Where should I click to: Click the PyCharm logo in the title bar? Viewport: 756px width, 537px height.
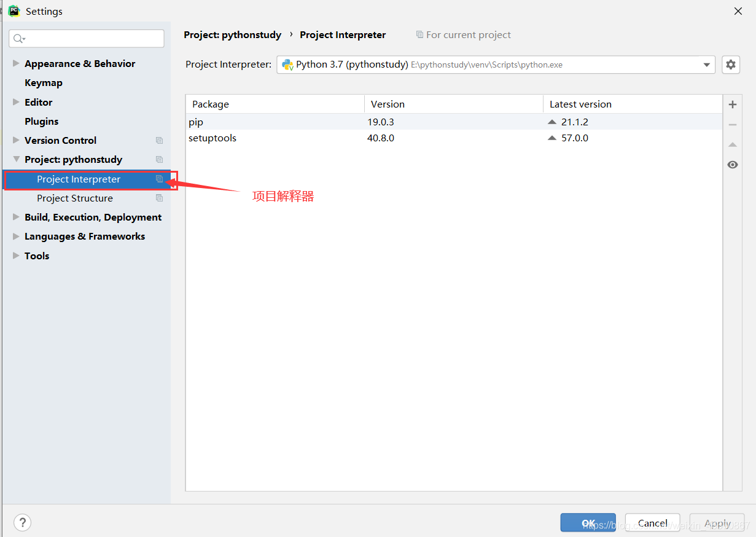coord(14,11)
